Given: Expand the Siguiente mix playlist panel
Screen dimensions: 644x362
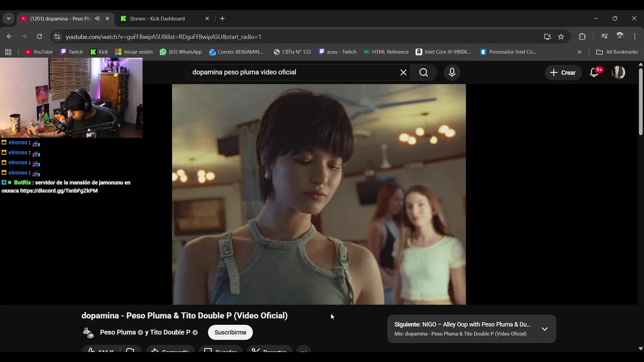Looking at the screenshot, I should click(x=544, y=329).
